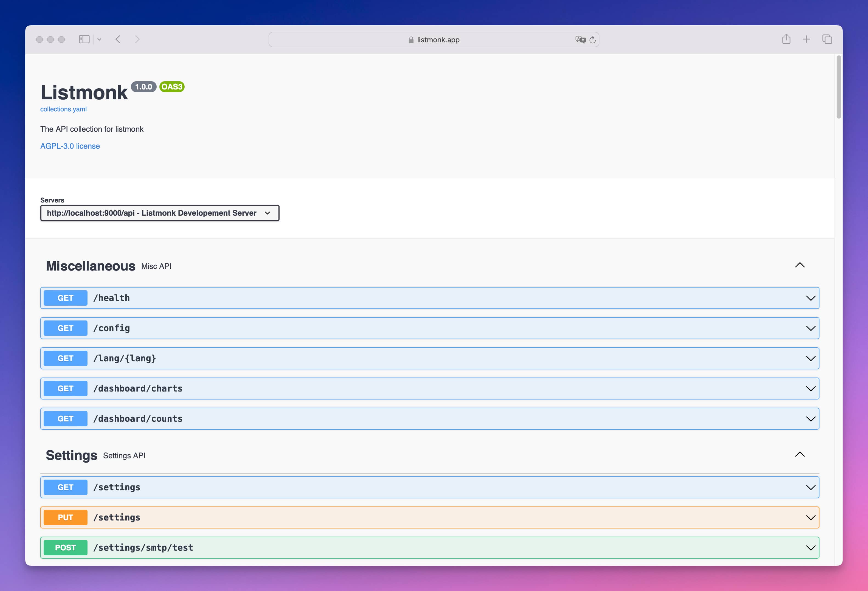Image resolution: width=868 pixels, height=591 pixels.
Task: Show tab overview icon
Action: coord(827,39)
